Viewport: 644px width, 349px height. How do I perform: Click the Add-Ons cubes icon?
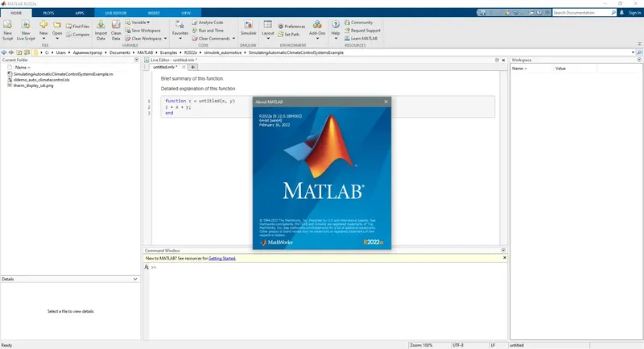(x=317, y=25)
